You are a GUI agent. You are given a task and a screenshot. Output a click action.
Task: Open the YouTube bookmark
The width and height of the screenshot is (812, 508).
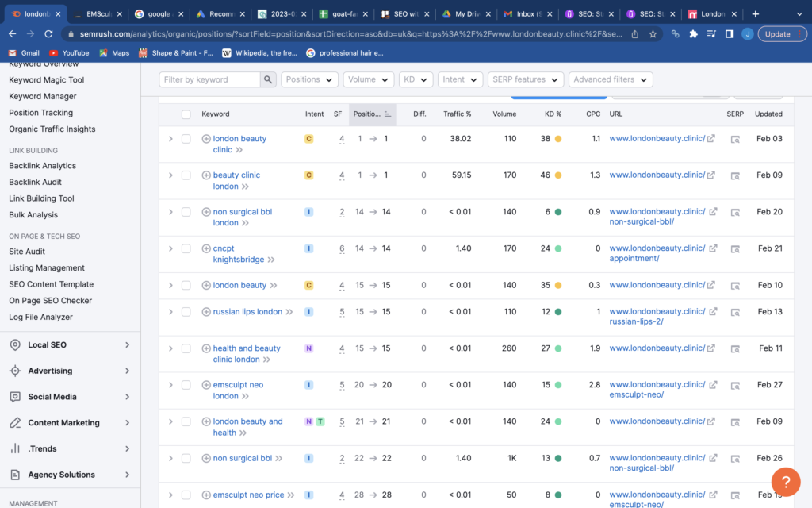click(69, 53)
